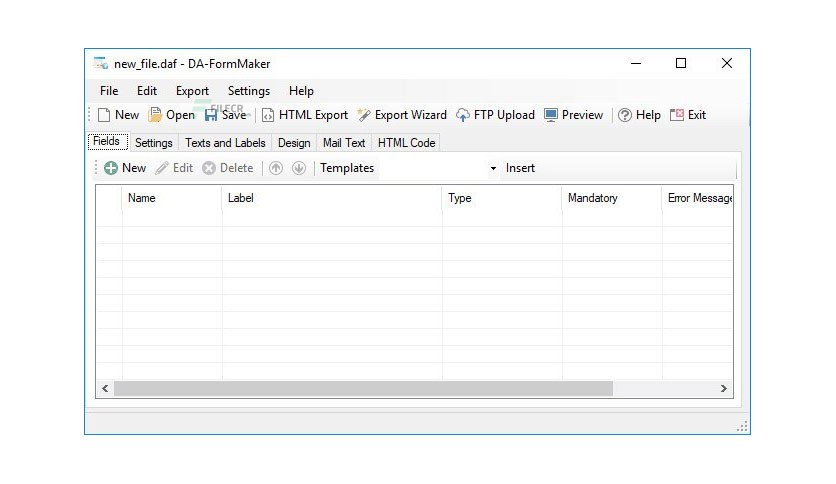
Task: Click the New file toolbar icon
Action: click(x=104, y=115)
